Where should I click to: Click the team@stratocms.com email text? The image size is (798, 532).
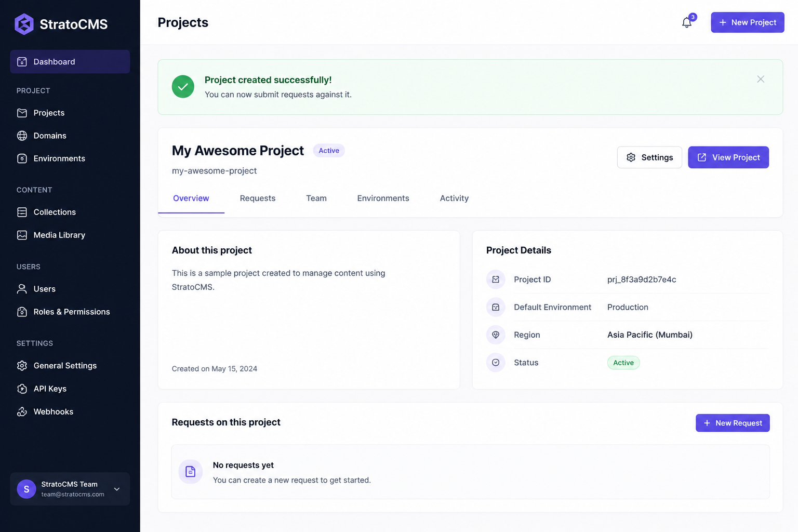(73, 495)
